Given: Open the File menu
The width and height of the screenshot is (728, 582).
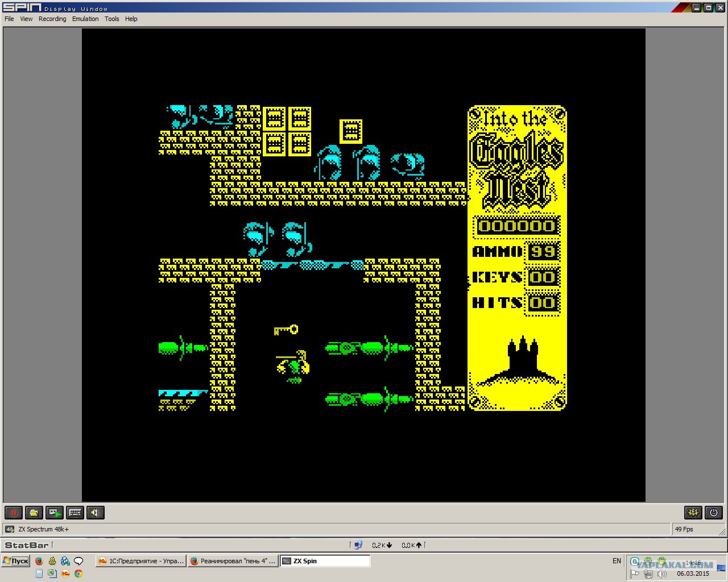Looking at the screenshot, I should pyautogui.click(x=9, y=19).
